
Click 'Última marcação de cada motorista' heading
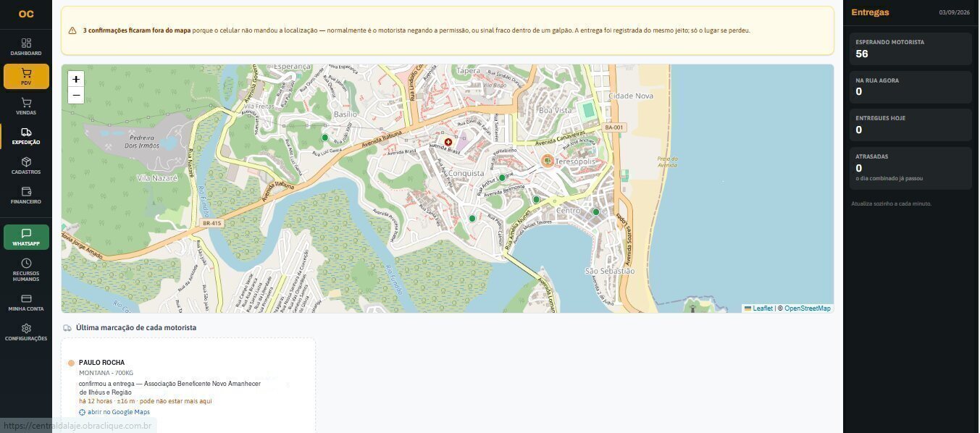pos(136,328)
